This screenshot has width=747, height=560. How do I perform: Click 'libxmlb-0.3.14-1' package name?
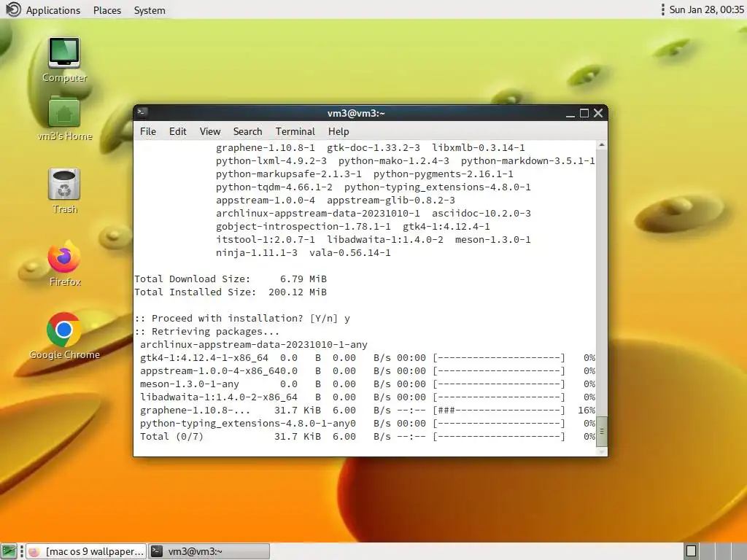click(479, 147)
